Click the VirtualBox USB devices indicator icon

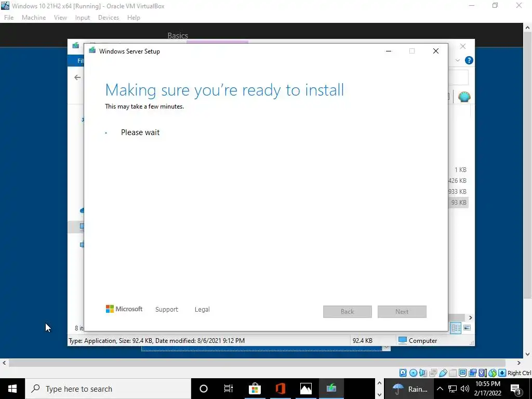point(443,373)
